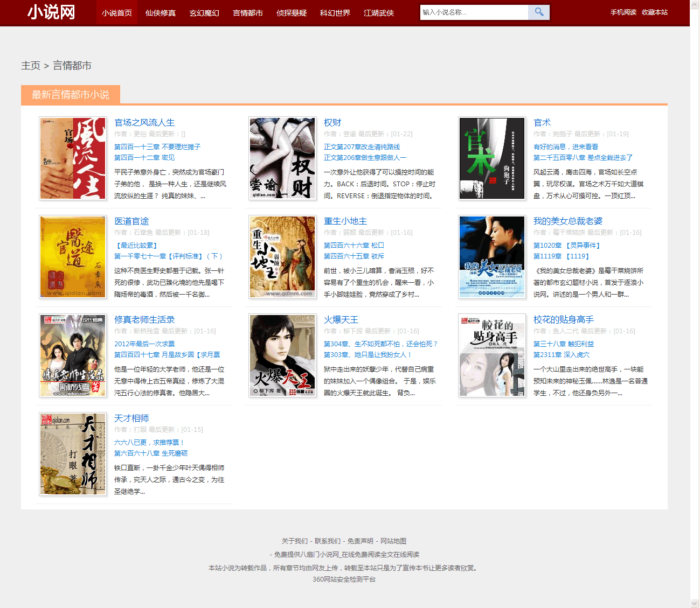Click the 校花的贴身高手 cover image
Viewport: 700px width, 608px height.
pos(491,355)
